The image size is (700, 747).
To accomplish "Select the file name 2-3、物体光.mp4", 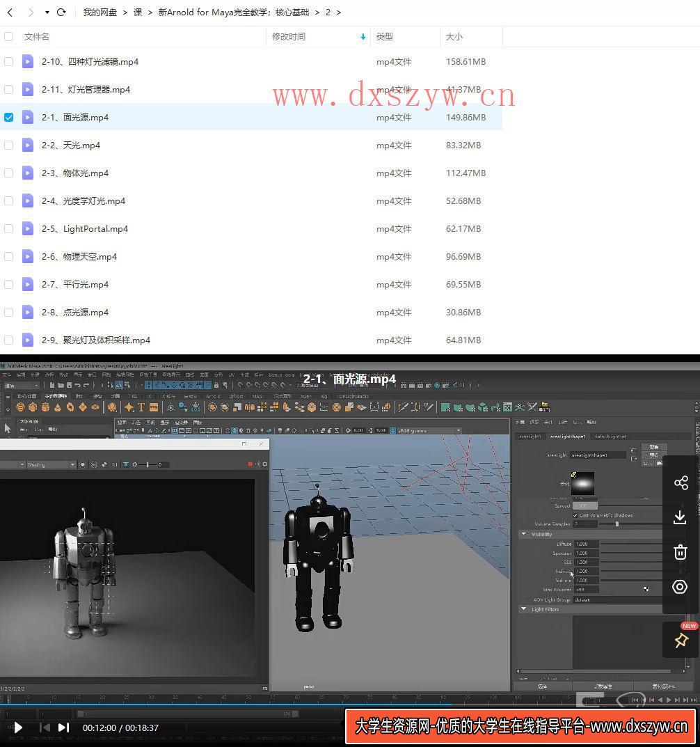I will point(75,173).
